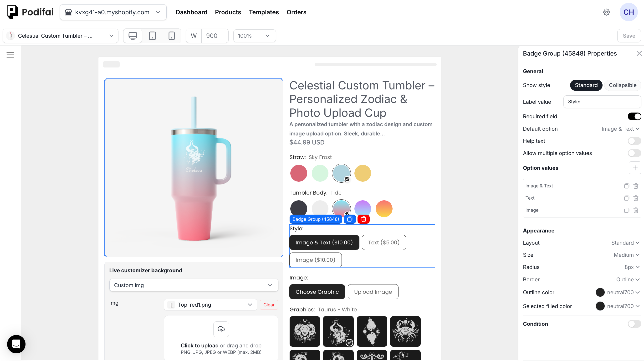The height and width of the screenshot is (361, 644).
Task: Open the Size Medium dropdown
Action: [x=626, y=255]
